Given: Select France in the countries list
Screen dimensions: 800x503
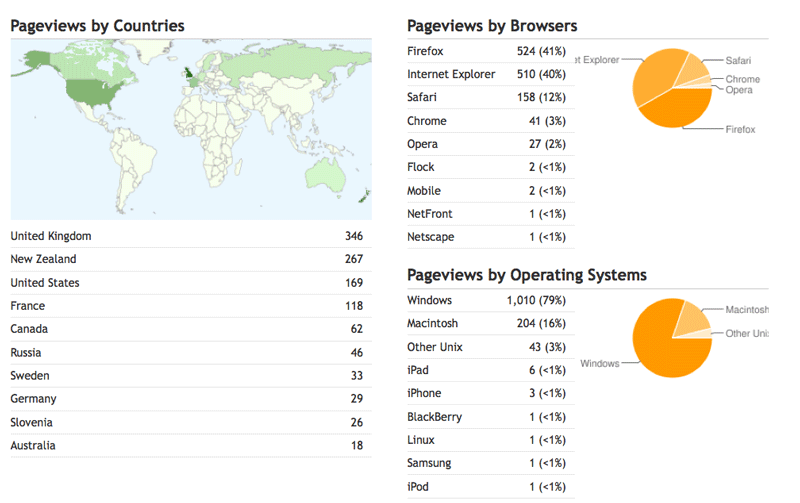Looking at the screenshot, I should 191,306.
